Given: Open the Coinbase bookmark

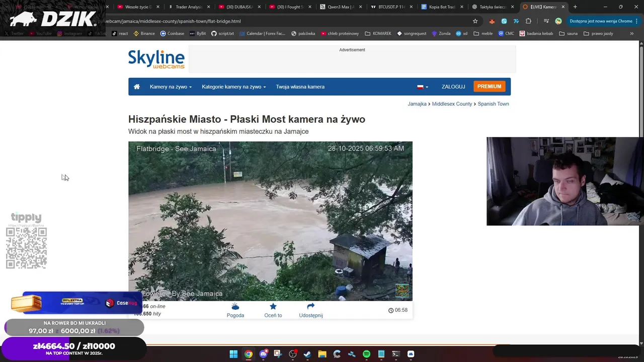Looking at the screenshot, I should (x=172, y=34).
